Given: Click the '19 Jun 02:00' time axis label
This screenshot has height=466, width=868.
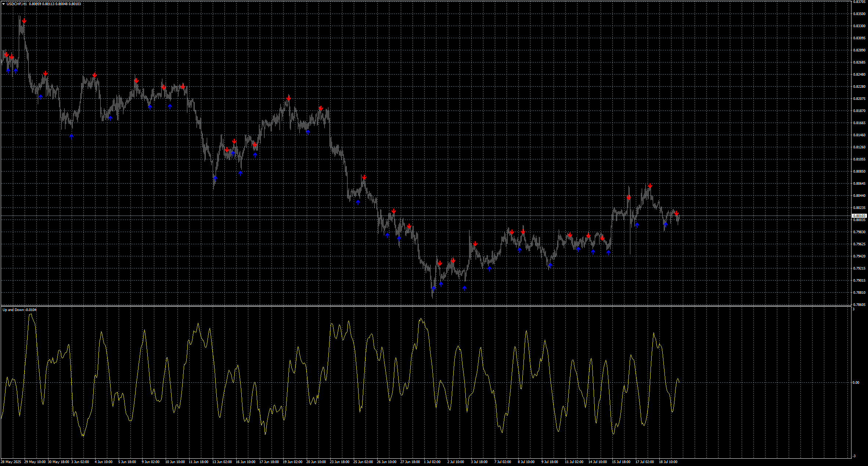Looking at the screenshot, I should coord(292,462).
